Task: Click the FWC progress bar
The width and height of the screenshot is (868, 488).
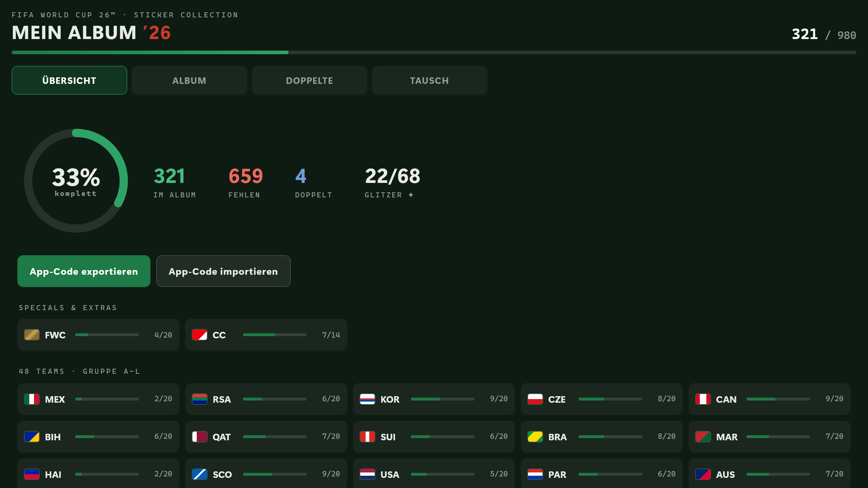Action: 107,335
